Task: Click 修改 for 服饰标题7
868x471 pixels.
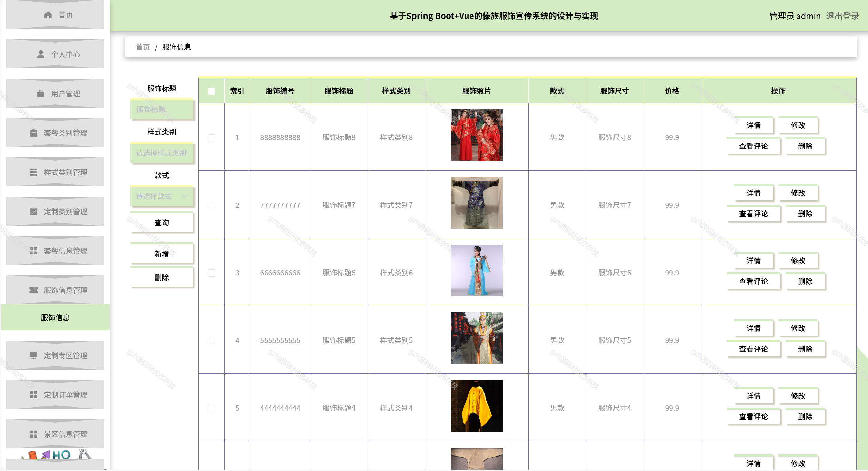Action: coord(798,193)
